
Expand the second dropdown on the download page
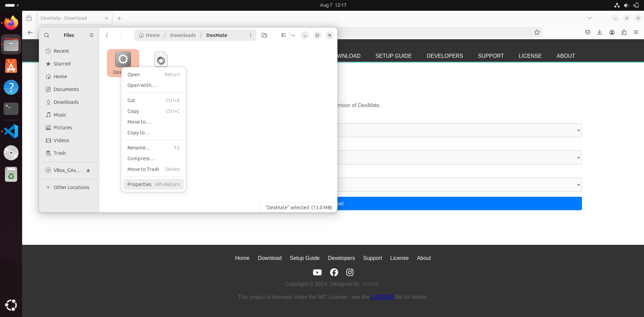460,157
